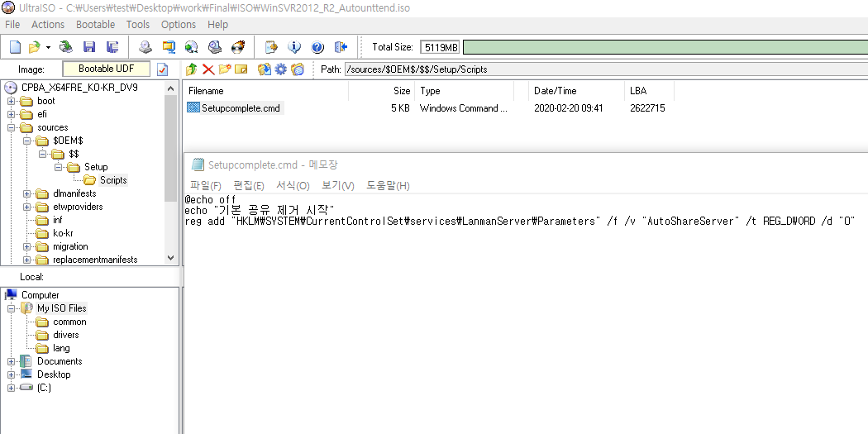
Task: Click the Path input field
Action: (x=606, y=69)
